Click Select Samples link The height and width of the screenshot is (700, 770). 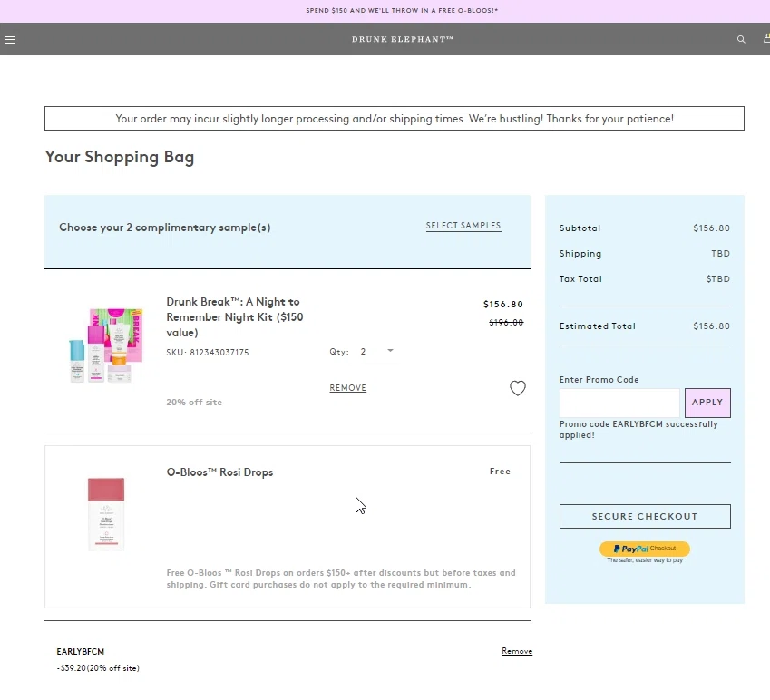click(463, 226)
